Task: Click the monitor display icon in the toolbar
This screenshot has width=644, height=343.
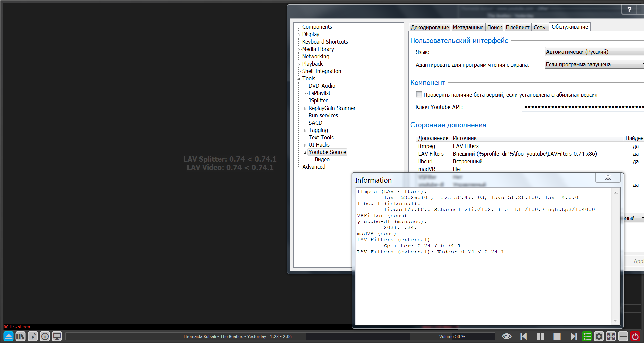Action: click(57, 336)
